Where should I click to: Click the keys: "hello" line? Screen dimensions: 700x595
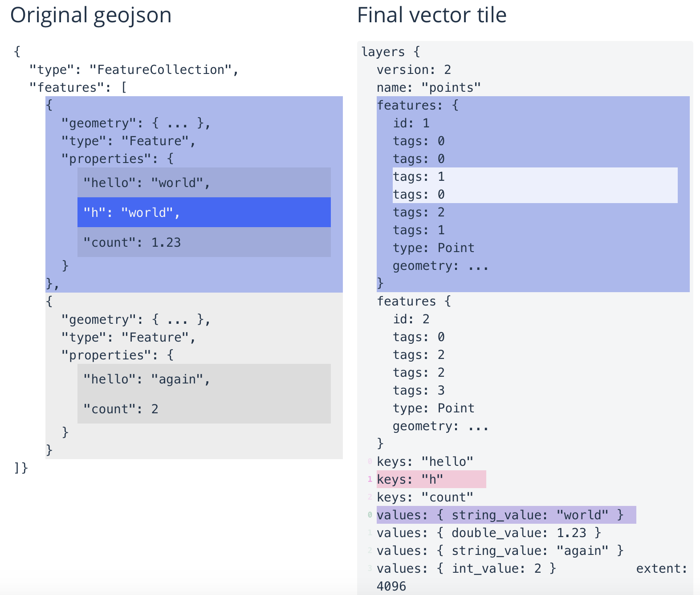pos(425,461)
